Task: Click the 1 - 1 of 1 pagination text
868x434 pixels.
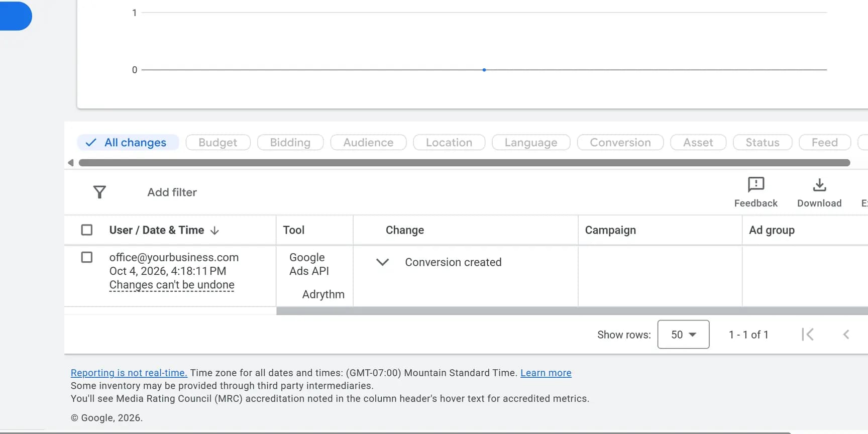Action: [x=748, y=335]
